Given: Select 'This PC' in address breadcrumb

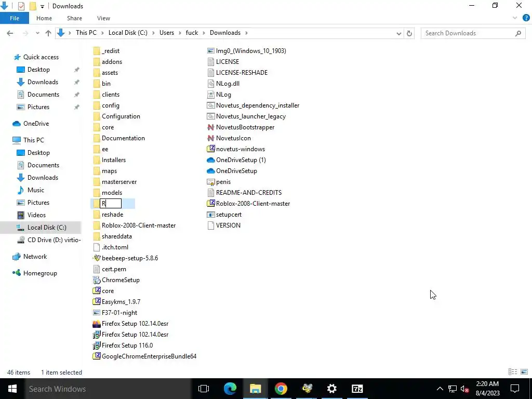Looking at the screenshot, I should [86, 33].
